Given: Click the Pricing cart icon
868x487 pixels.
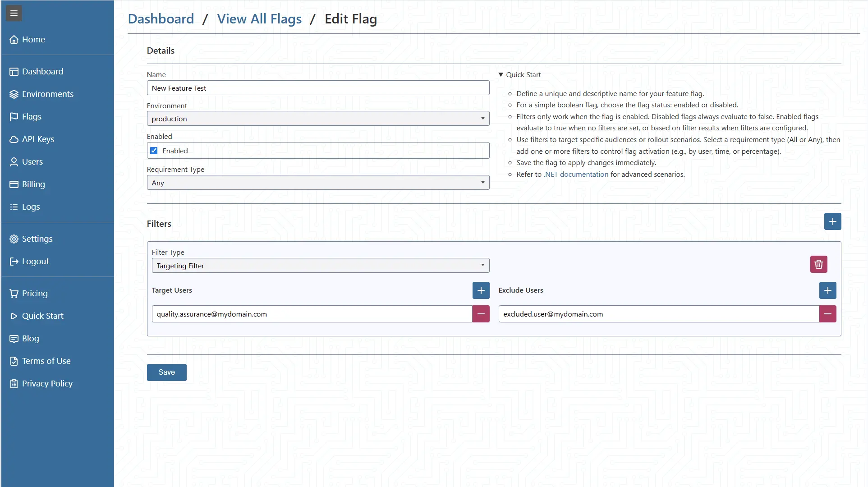Looking at the screenshot, I should pyautogui.click(x=14, y=294).
